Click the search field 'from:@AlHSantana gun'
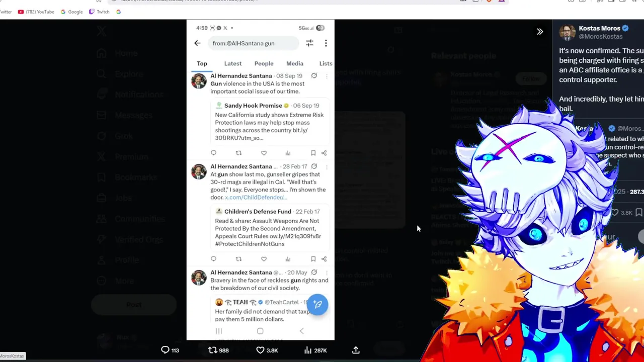Image resolution: width=644 pixels, height=362 pixels. [x=253, y=43]
